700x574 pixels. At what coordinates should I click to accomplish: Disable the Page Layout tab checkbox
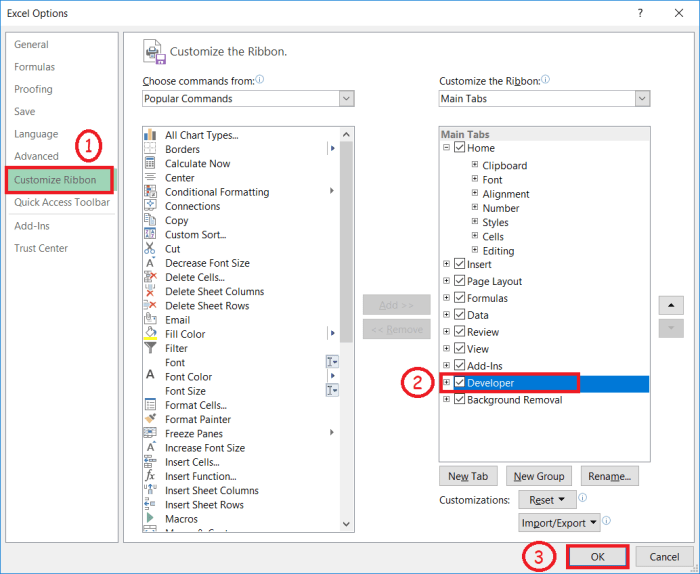click(x=460, y=282)
